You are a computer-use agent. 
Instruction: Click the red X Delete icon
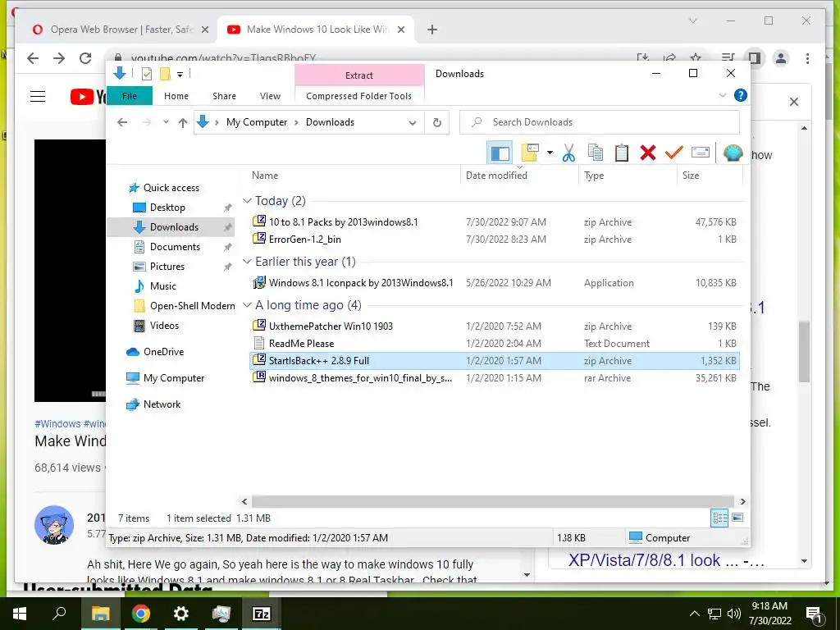[648, 153]
